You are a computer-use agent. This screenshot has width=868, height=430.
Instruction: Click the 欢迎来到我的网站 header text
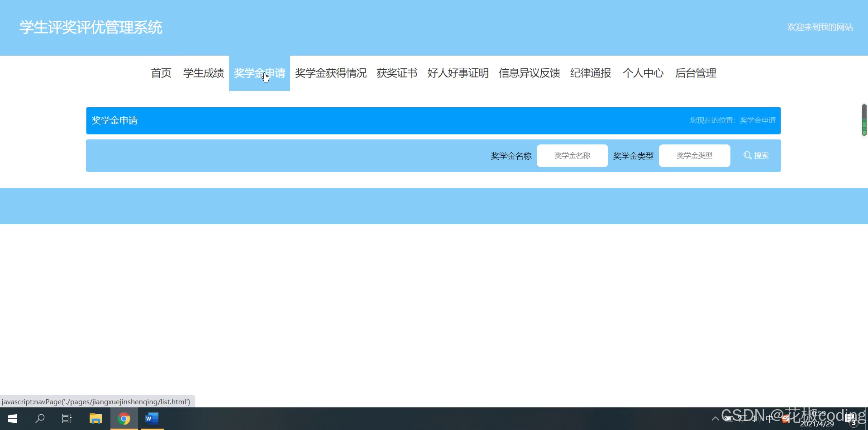(820, 27)
